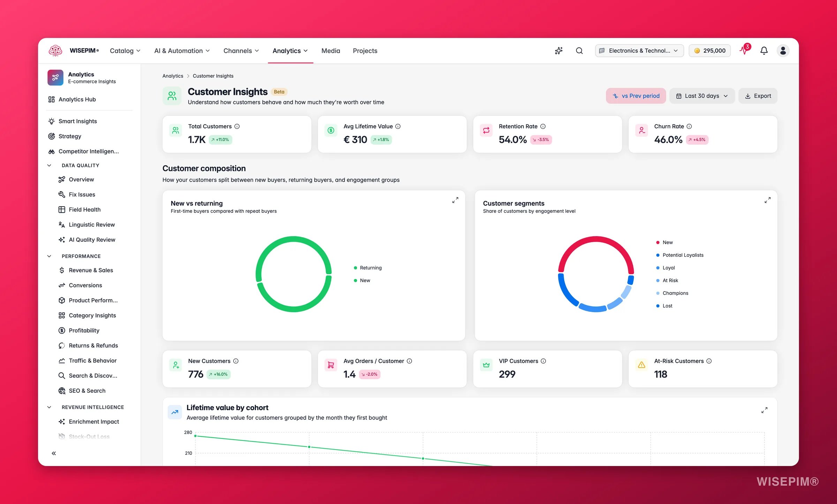
Task: Click the VIP Customers crown icon
Action: tap(486, 365)
